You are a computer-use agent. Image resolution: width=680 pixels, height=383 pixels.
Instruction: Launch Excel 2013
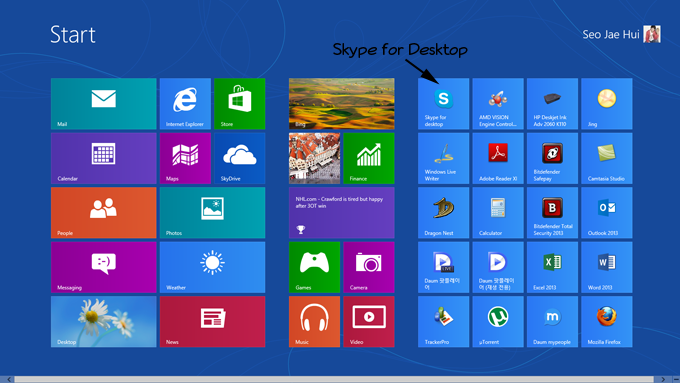pyautogui.click(x=552, y=267)
